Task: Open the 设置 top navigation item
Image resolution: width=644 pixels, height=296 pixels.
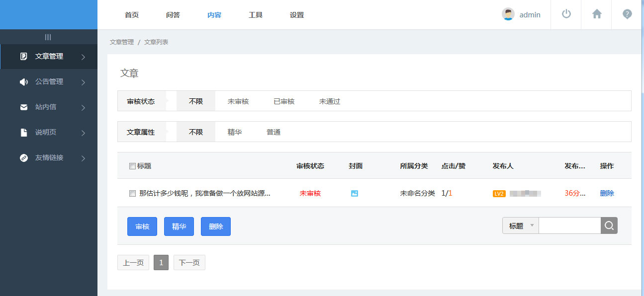Action: pos(297,15)
